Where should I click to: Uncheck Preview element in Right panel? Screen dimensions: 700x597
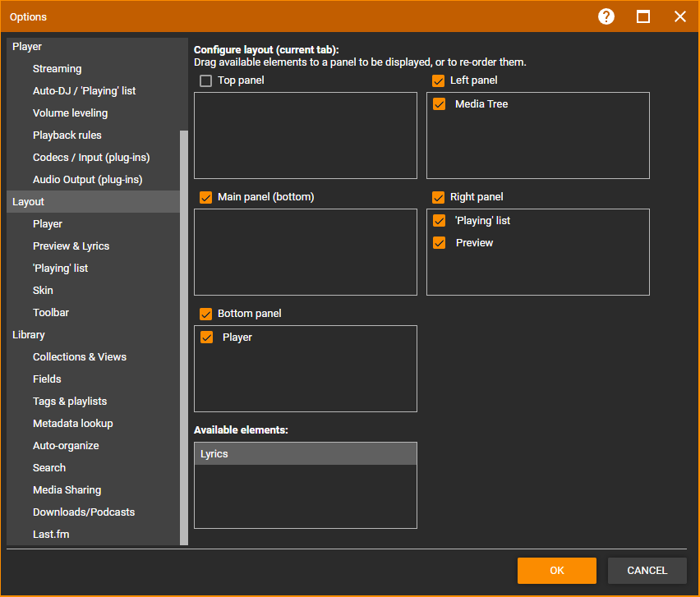coord(440,243)
